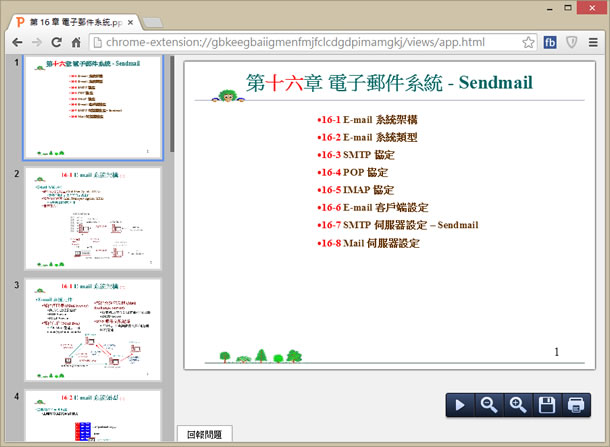Bookmark this page with star icon
The image size is (610, 447).
point(528,42)
